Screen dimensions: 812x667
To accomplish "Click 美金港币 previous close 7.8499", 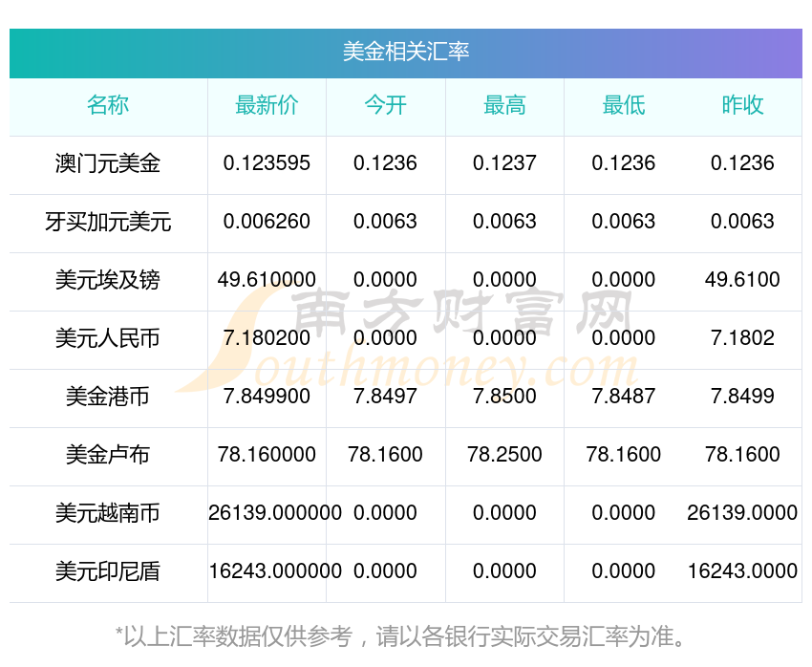I will 742,397.
